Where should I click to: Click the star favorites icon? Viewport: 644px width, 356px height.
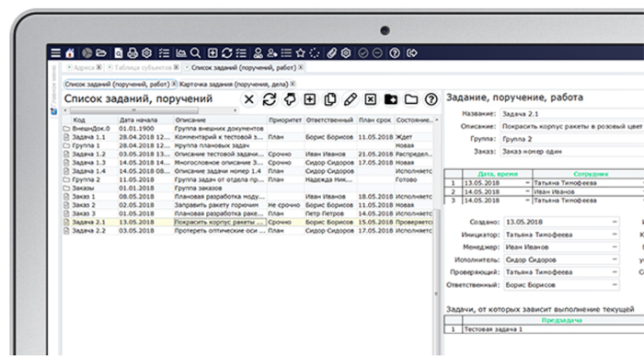tap(301, 53)
